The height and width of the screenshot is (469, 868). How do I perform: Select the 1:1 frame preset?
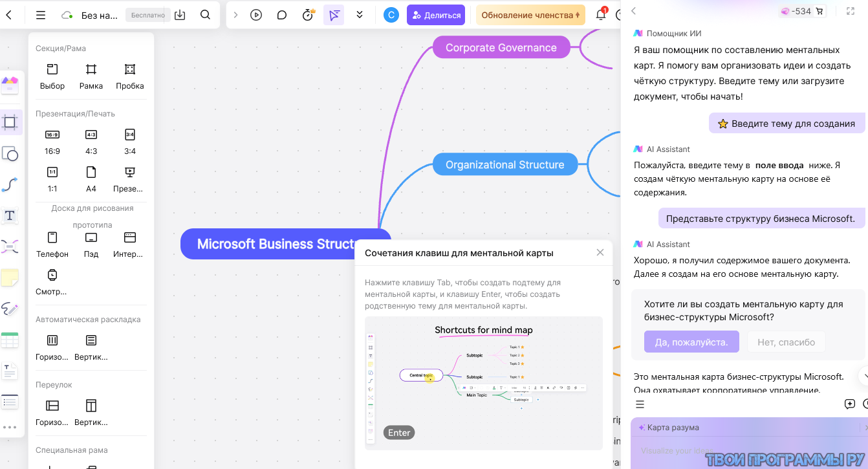pyautogui.click(x=52, y=179)
